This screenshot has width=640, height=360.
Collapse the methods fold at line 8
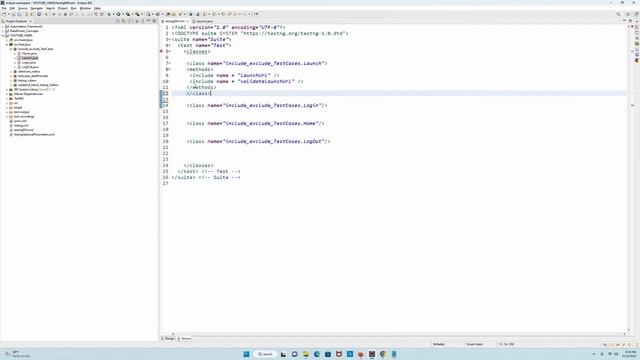[169, 69]
